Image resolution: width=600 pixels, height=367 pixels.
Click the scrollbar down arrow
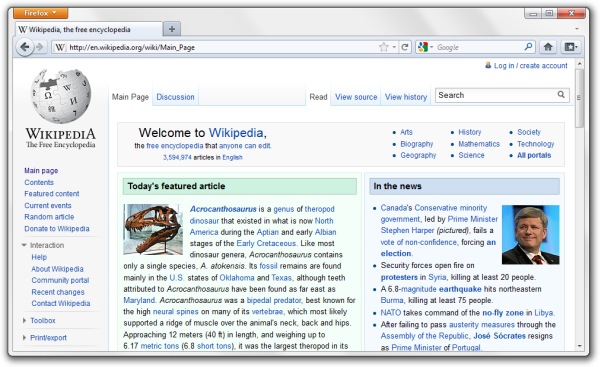pos(579,345)
